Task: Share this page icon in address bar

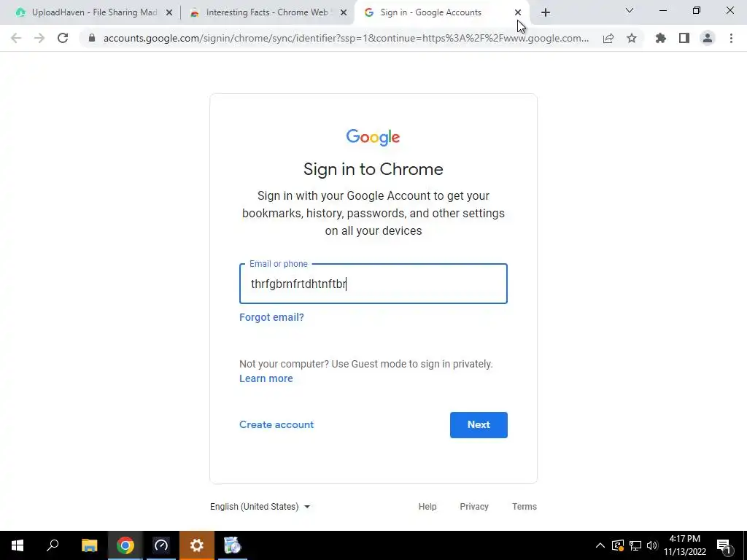Action: pyautogui.click(x=608, y=38)
